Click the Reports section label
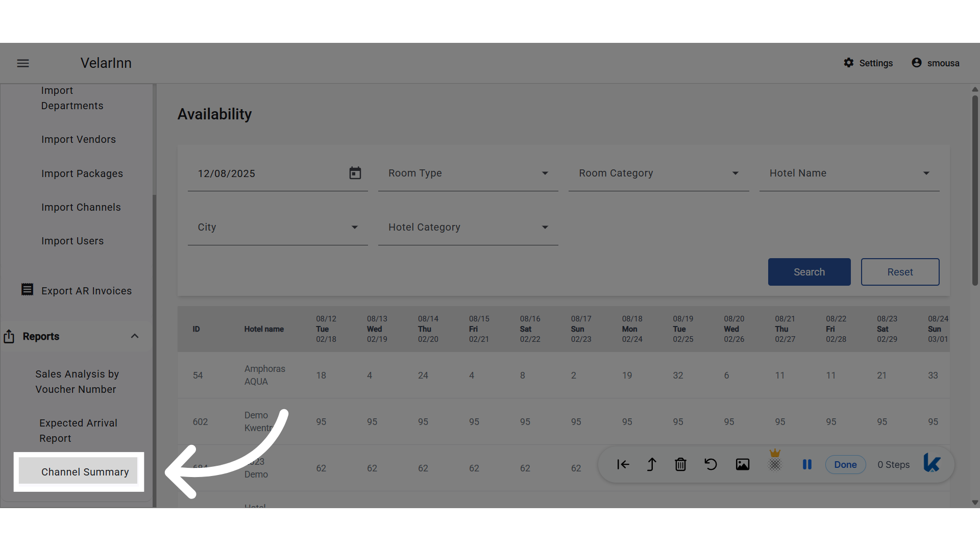The height and width of the screenshot is (551, 980). (x=41, y=336)
